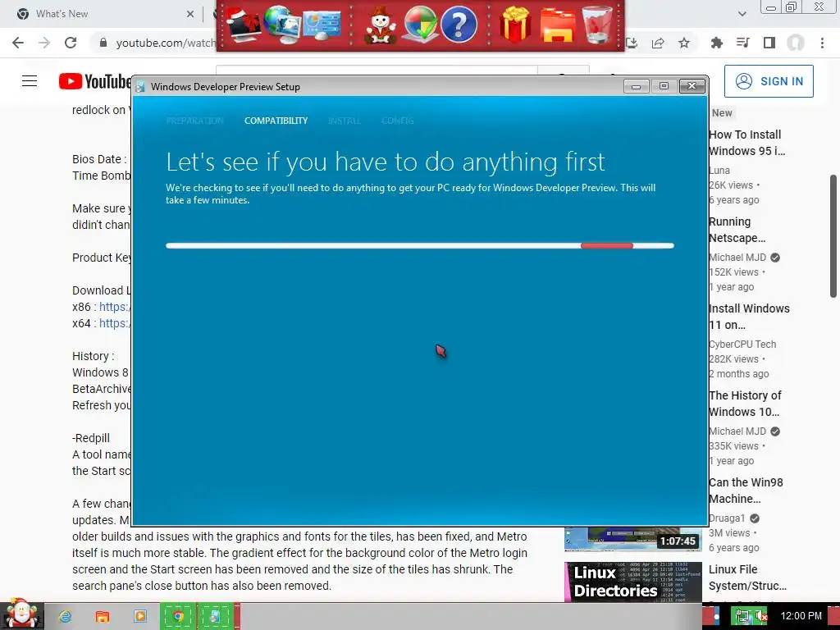
Task: Launch Internet Explorer from the taskbar
Action: (x=65, y=617)
